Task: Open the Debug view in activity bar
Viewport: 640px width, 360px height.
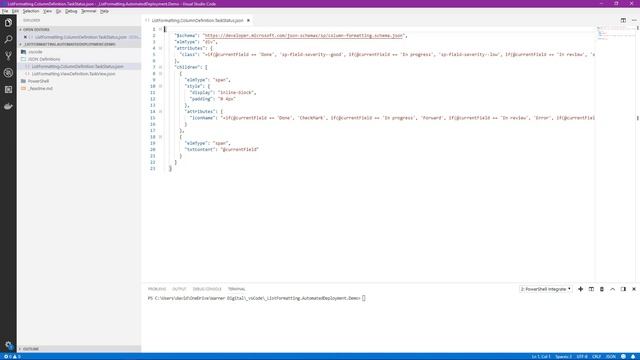Action: click(8, 73)
